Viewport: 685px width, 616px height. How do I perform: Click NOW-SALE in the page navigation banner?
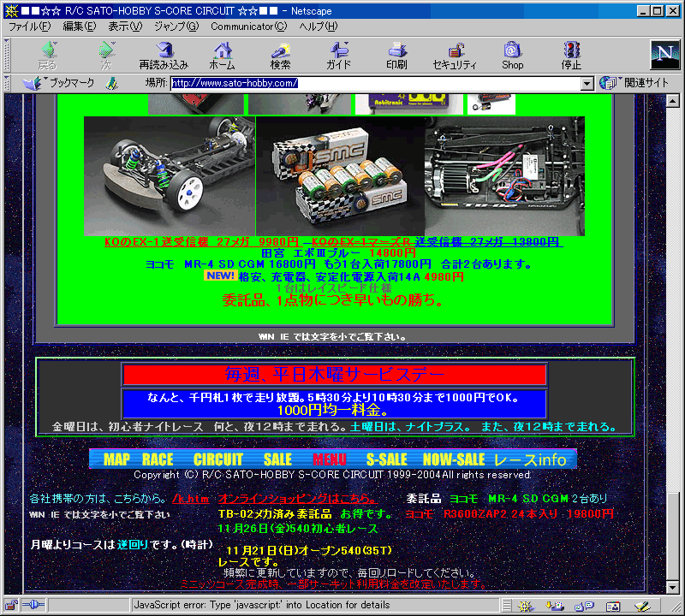tap(454, 459)
